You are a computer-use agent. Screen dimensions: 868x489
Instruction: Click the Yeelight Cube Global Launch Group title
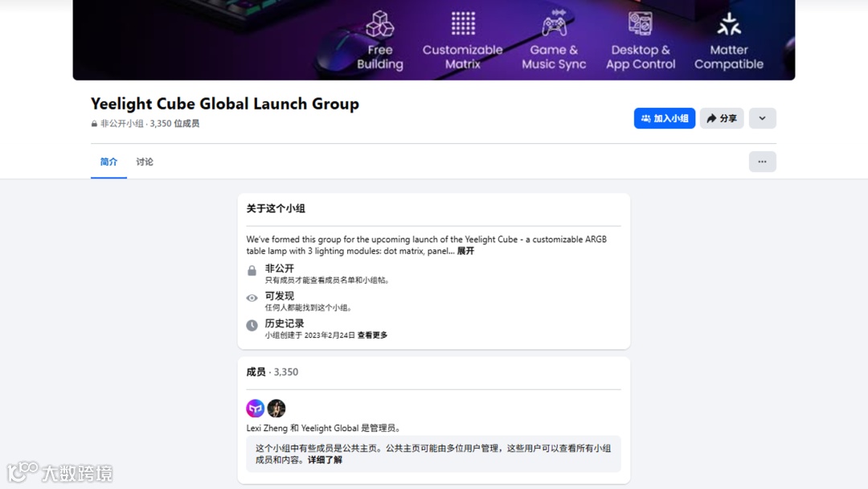pos(225,104)
